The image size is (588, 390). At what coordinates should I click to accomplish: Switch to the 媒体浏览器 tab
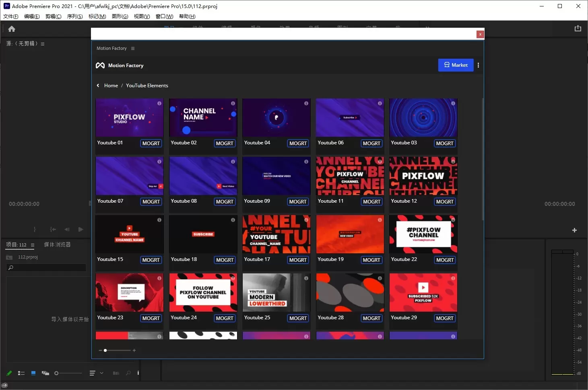pos(57,244)
